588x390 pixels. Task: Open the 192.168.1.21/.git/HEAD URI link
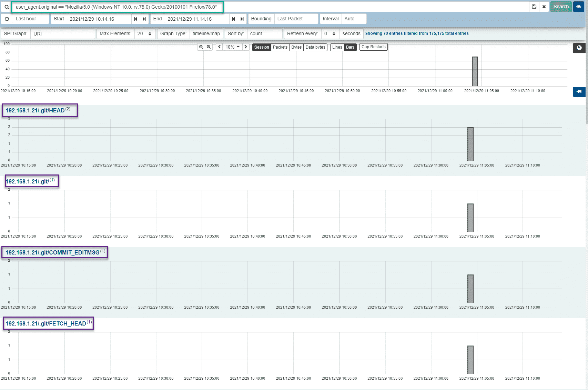coord(34,110)
